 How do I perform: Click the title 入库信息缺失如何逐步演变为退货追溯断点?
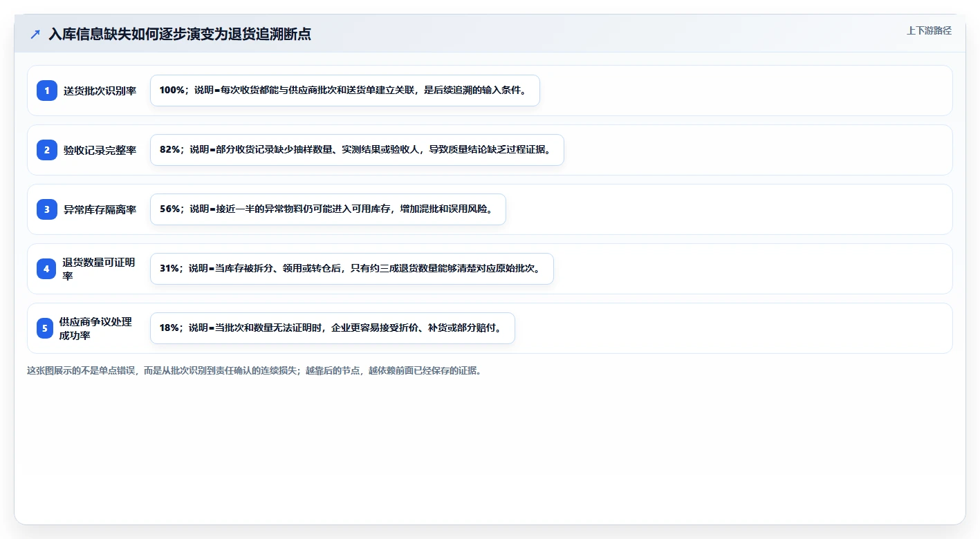pos(180,34)
